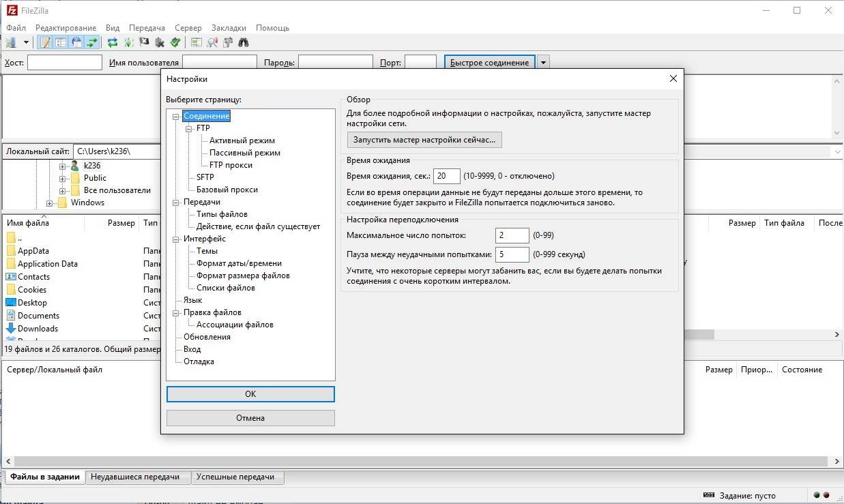
Task: Click the AppData folder icon
Action: coord(11,251)
